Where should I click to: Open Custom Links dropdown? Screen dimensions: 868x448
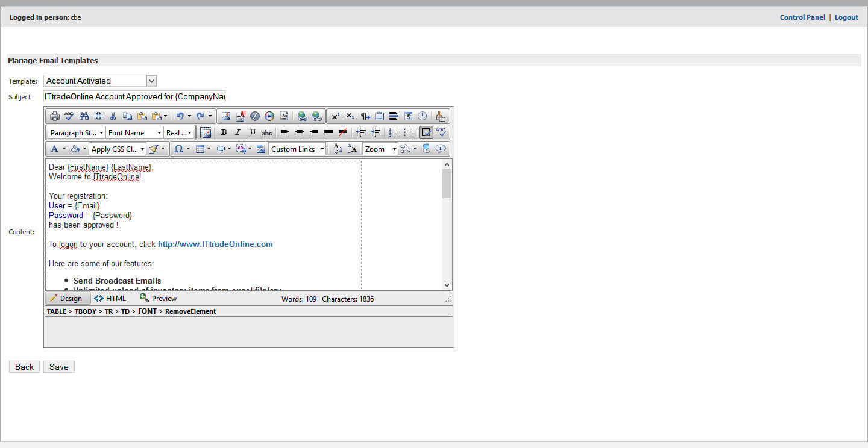297,149
